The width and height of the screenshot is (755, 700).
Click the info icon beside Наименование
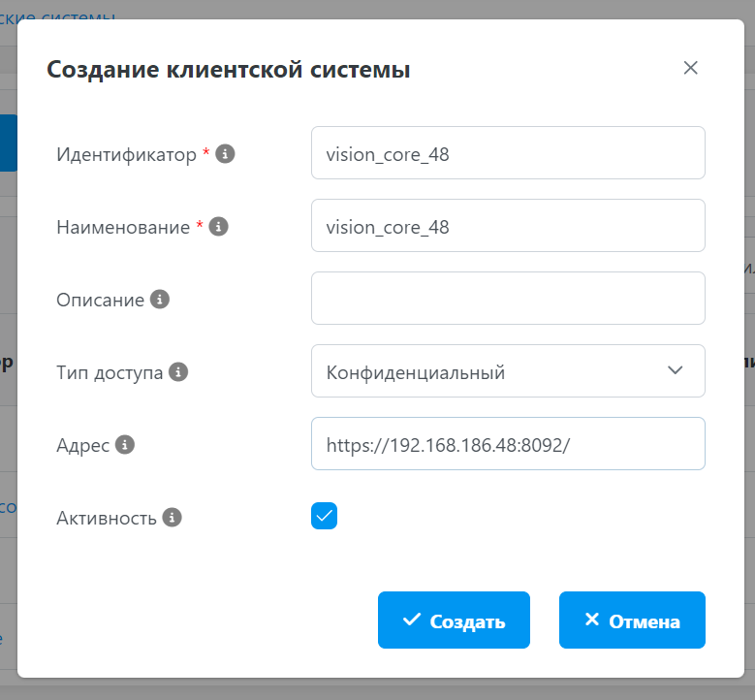[x=218, y=227]
